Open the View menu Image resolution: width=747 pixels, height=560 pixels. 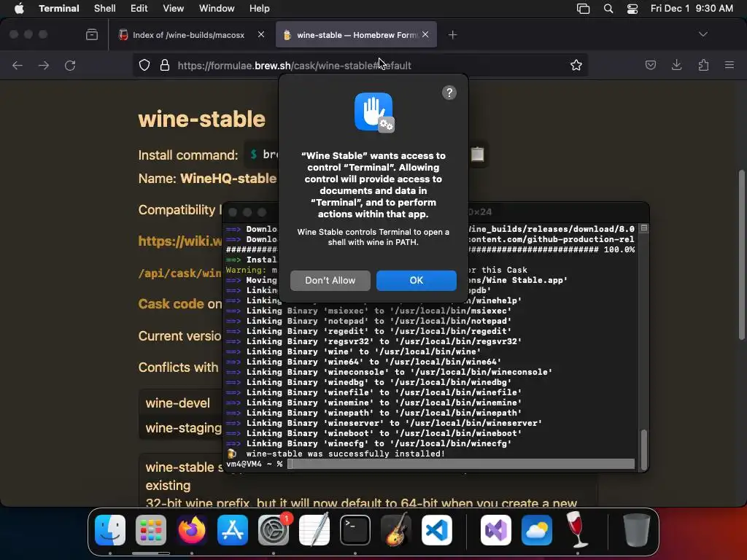[173, 8]
